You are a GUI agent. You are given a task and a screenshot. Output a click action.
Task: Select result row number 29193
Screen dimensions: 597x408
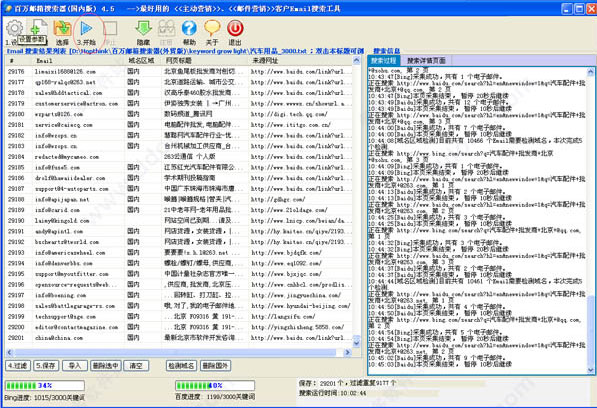click(179, 253)
